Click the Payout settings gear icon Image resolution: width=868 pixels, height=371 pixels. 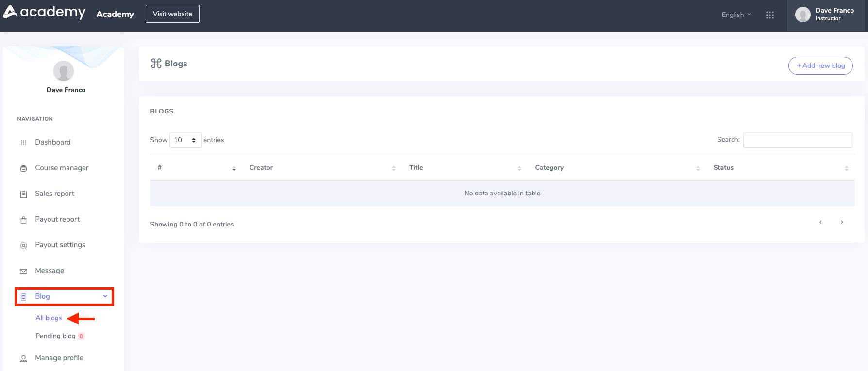click(x=23, y=245)
